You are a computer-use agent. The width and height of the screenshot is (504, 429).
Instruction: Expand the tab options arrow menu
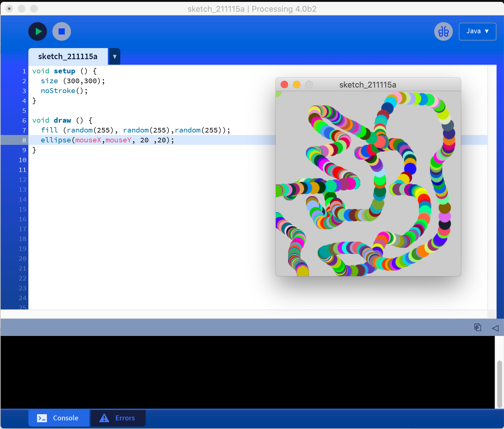(x=114, y=57)
